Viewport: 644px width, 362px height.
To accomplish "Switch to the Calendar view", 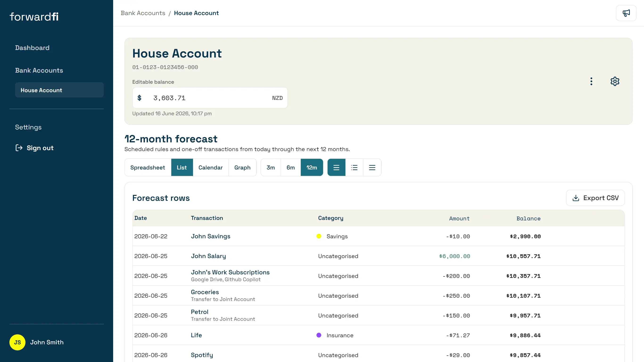I will click(211, 168).
